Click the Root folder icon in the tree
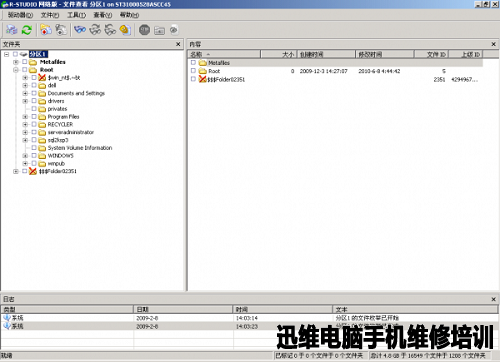This screenshot has height=362, width=500. click(33, 70)
